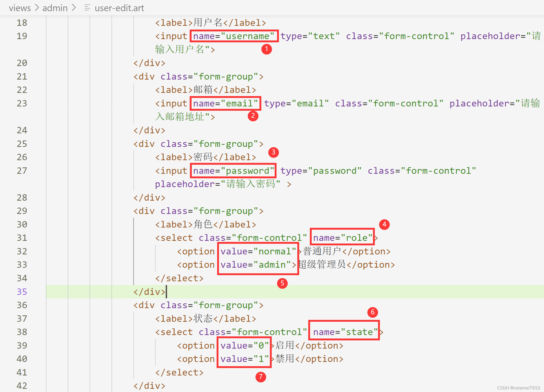
Task: Click the 状态 label line
Action: click(x=206, y=319)
